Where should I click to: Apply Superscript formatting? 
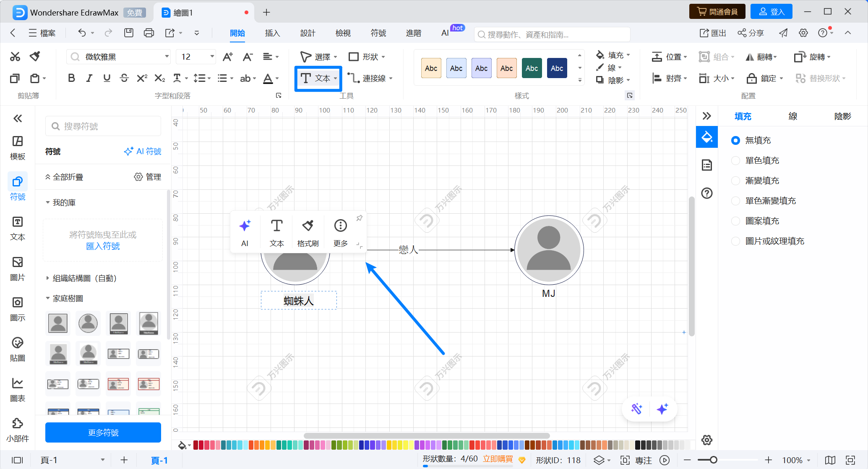[142, 78]
